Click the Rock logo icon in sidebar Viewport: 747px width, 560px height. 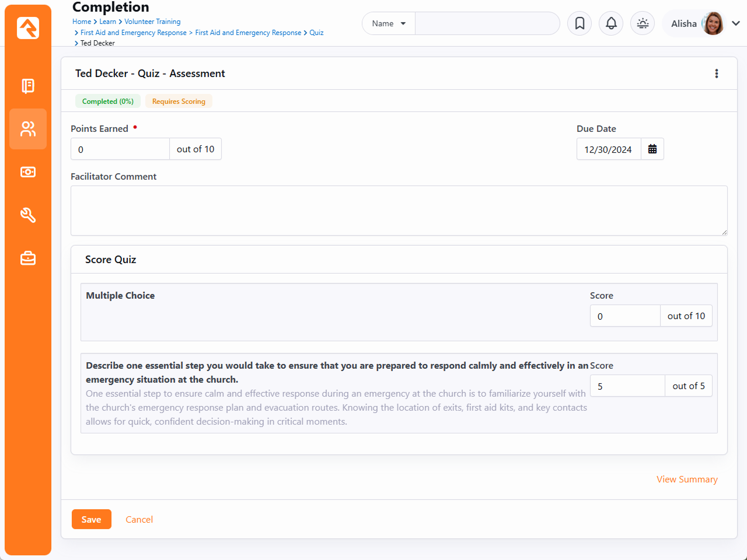[28, 28]
